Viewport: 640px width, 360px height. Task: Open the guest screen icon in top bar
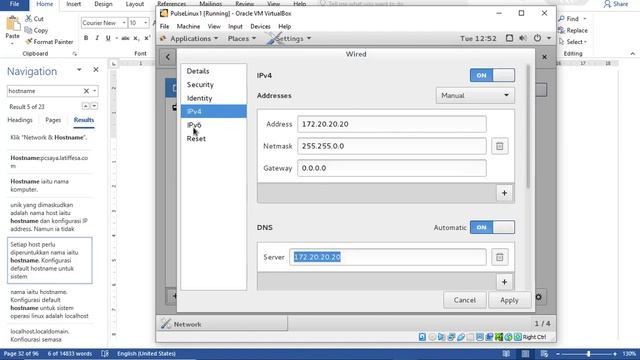(x=509, y=38)
